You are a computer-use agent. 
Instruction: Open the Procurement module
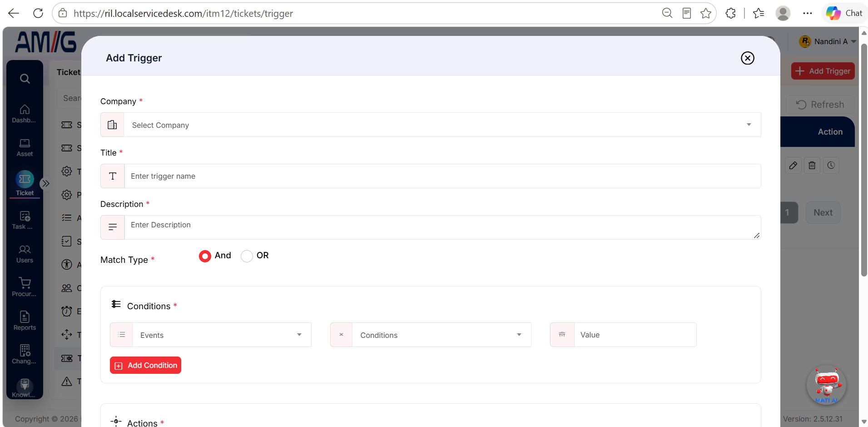click(25, 287)
